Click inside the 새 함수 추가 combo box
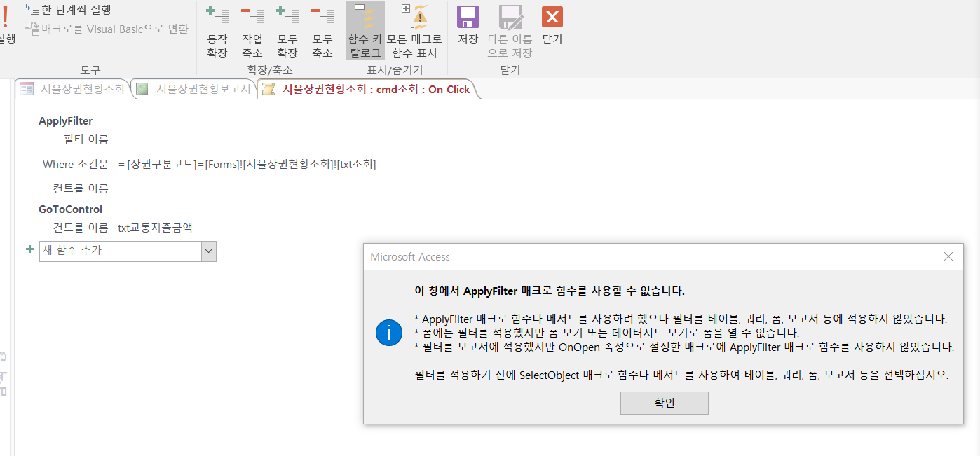 point(119,251)
